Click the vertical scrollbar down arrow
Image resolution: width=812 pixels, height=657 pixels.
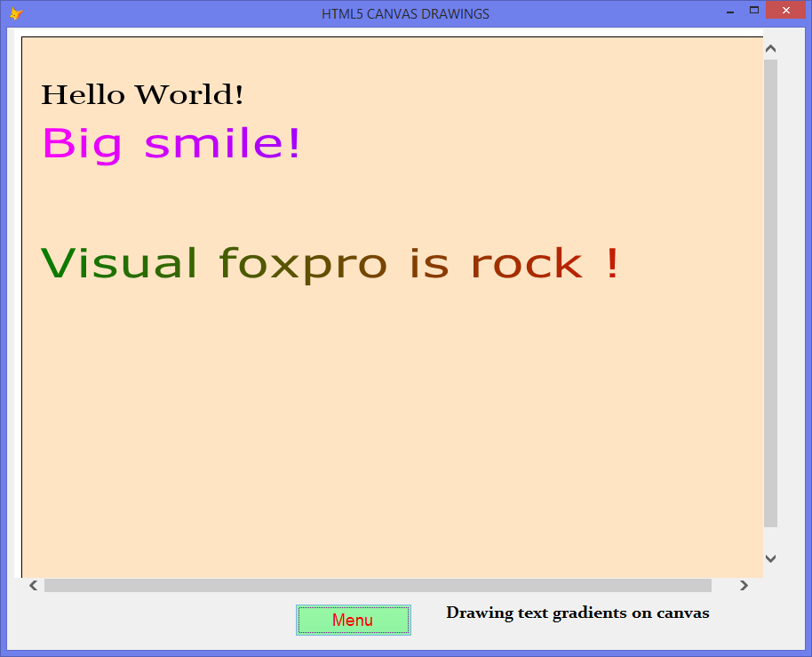(x=770, y=558)
